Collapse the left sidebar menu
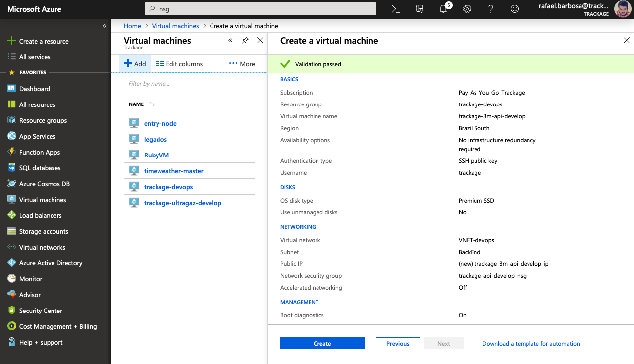This screenshot has width=634, height=364. click(105, 26)
